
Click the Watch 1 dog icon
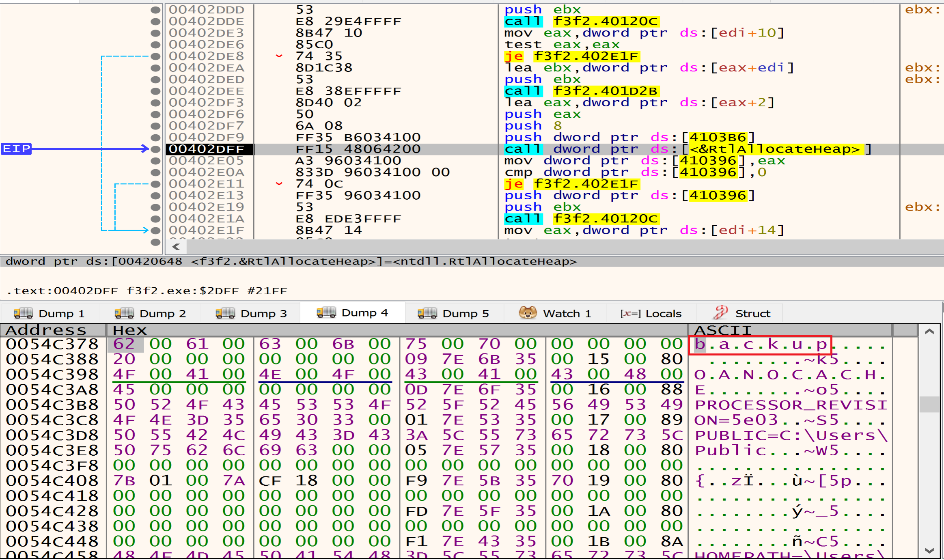tap(528, 312)
